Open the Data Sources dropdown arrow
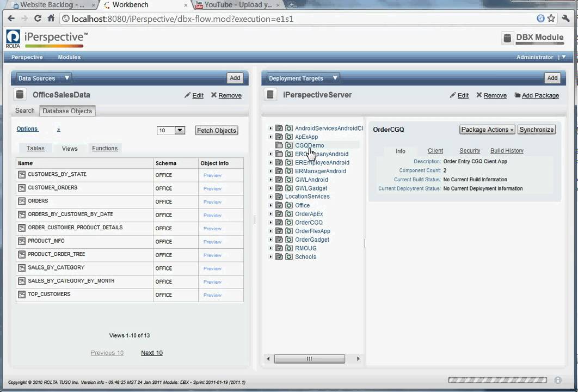Image resolution: width=578 pixels, height=392 pixels. click(67, 78)
